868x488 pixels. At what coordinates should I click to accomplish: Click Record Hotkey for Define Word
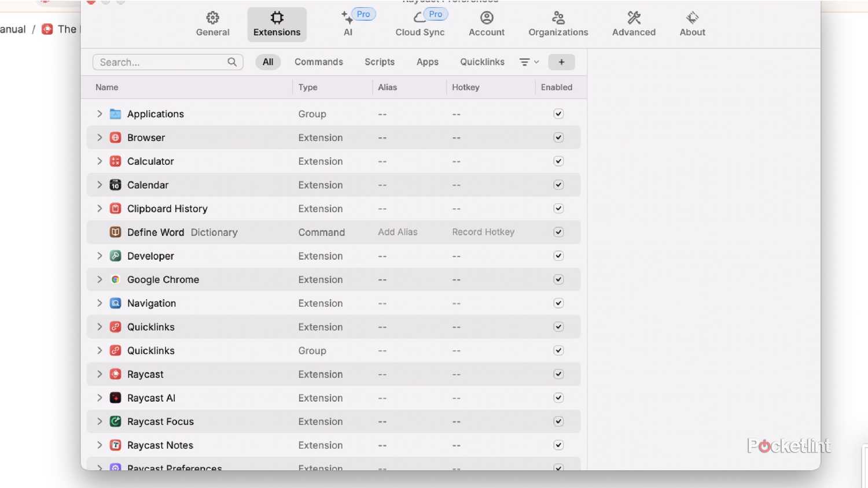[483, 232]
